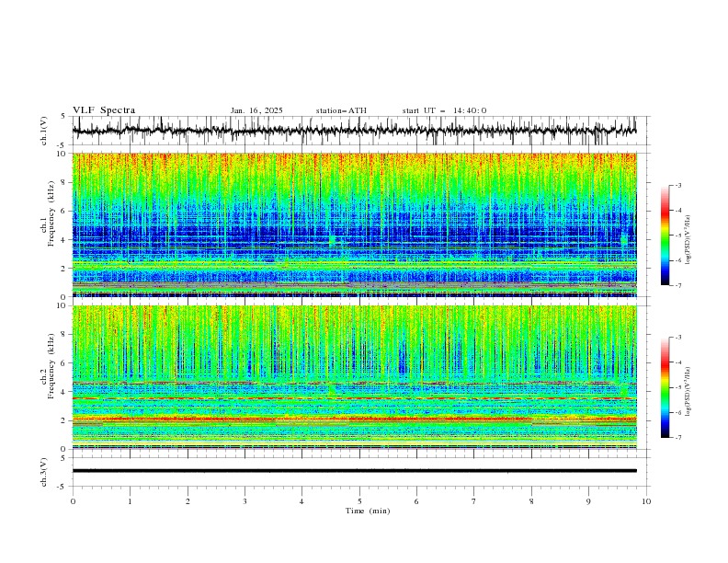
Task: Click the ch.2 red band near 3.5 kHz
Action: tap(354, 398)
